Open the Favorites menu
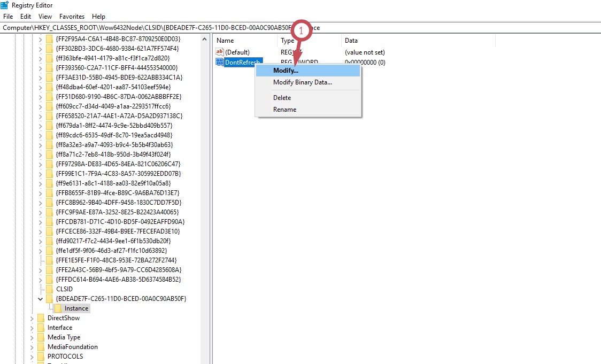Viewport: 601px width, 364px height. (x=72, y=17)
